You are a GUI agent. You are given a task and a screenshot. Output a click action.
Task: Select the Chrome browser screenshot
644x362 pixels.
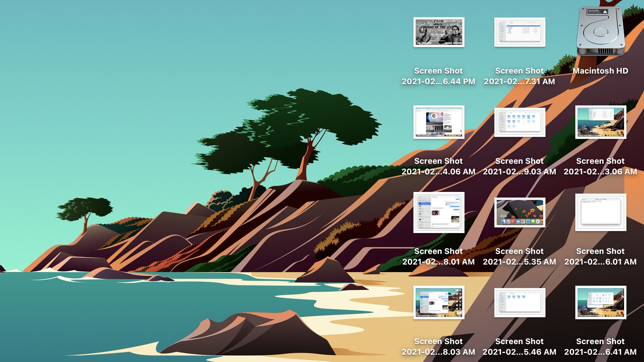tap(438, 122)
